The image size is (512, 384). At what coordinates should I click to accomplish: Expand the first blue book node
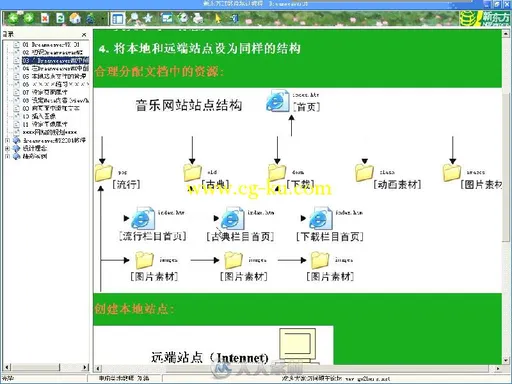click(x=7, y=140)
